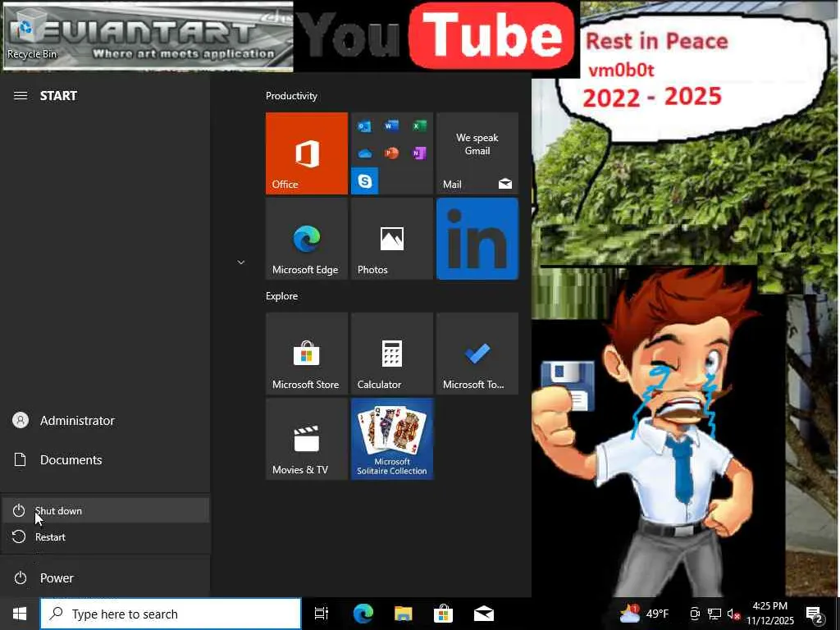
Task: Open OneNote icon in Office group tile
Action: [419, 153]
